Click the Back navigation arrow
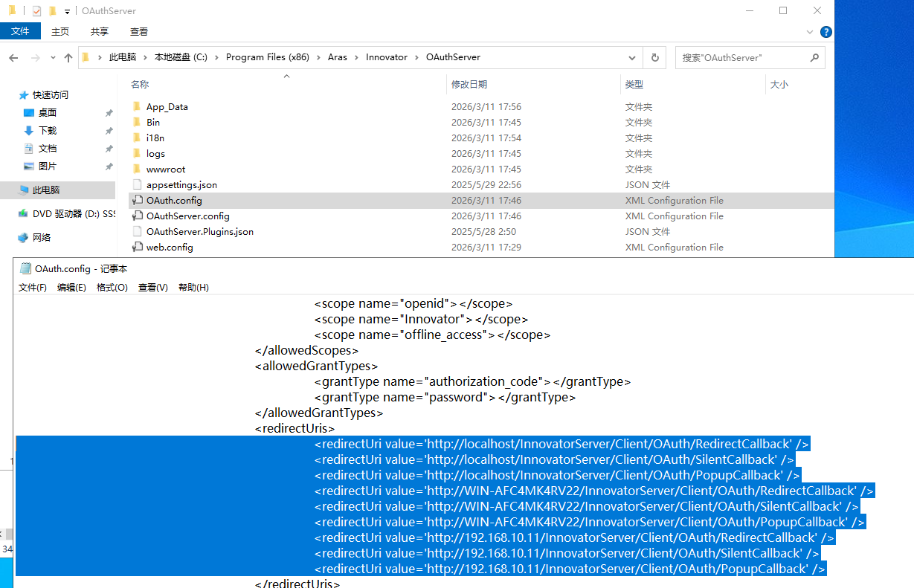The width and height of the screenshot is (914, 588). coord(13,57)
